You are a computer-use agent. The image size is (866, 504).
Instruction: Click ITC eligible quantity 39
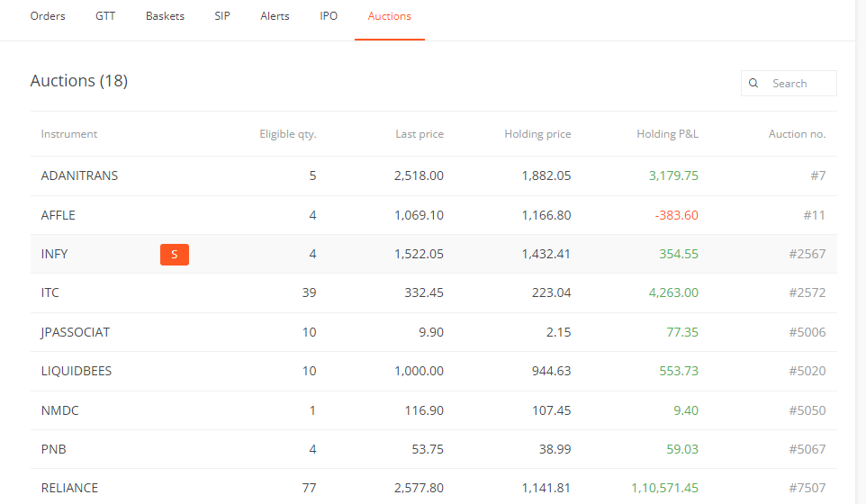pyautogui.click(x=309, y=292)
